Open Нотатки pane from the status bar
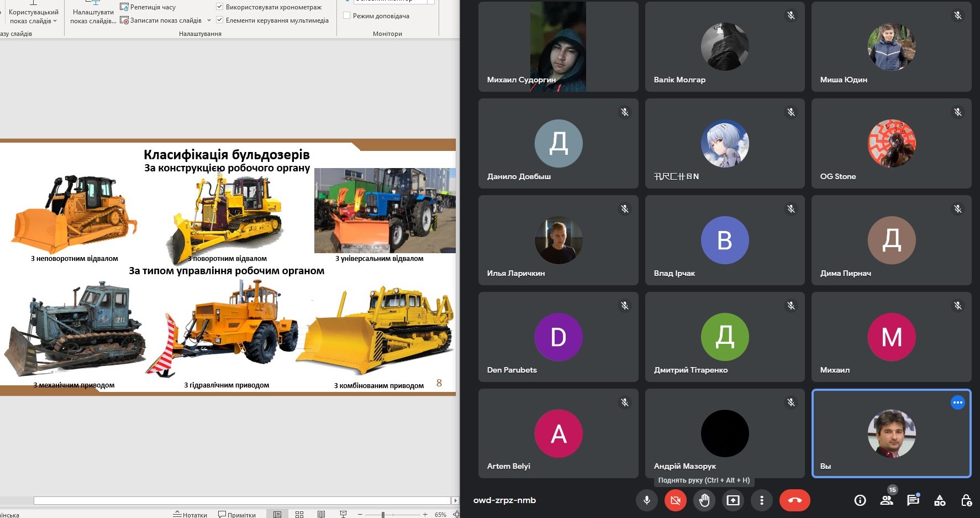The width and height of the screenshot is (980, 518). click(x=190, y=514)
